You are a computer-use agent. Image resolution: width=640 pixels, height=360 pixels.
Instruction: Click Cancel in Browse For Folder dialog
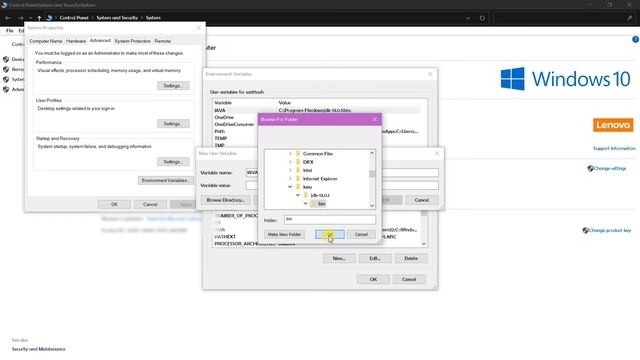[x=361, y=234]
